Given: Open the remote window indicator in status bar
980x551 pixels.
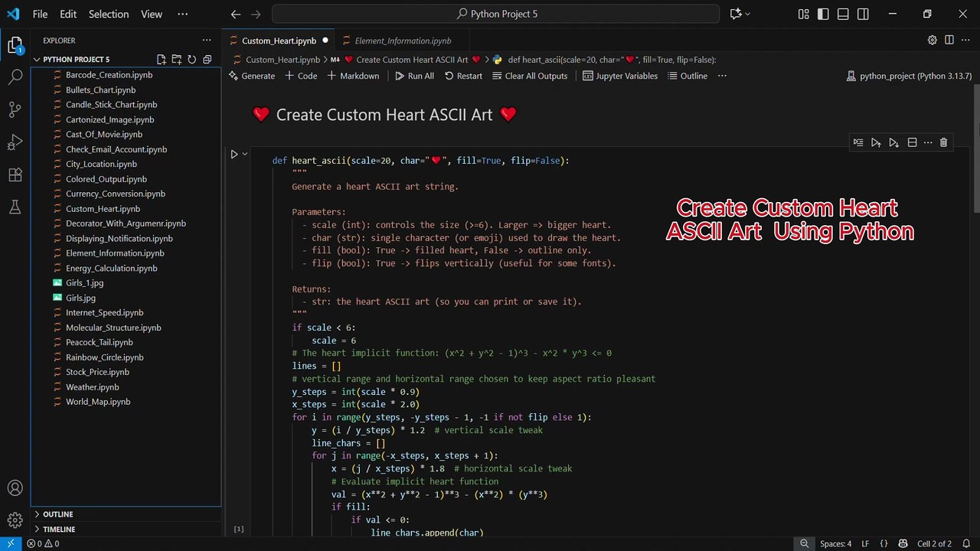Looking at the screenshot, I should click(x=11, y=543).
